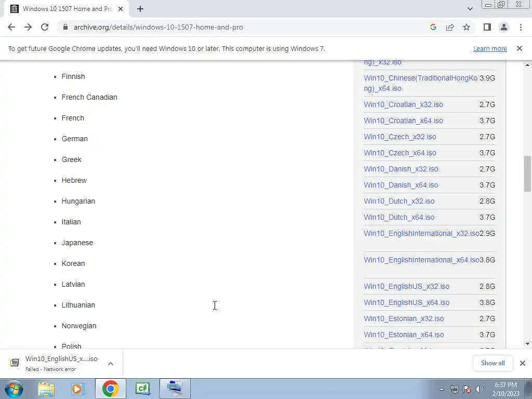Expand options for the failed ISO download
The image size is (532, 399).
click(x=111, y=363)
